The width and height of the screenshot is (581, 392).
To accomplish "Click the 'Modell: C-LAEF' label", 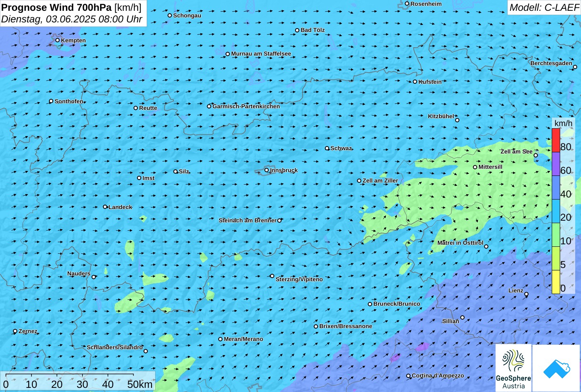I will (544, 7).
